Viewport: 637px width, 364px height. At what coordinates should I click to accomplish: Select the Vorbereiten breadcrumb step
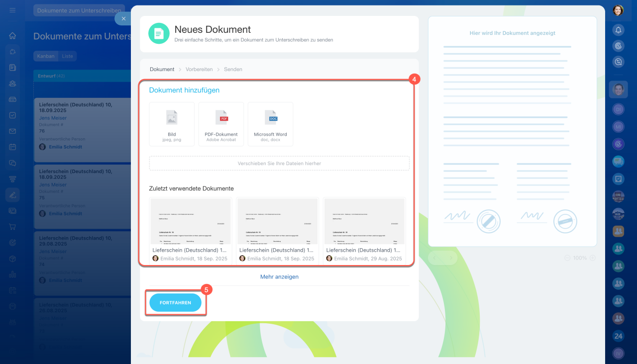[199, 69]
